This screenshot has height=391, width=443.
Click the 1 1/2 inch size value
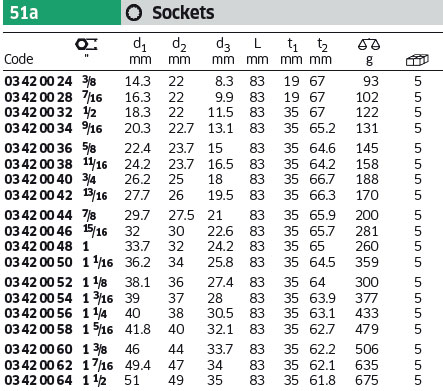point(94,380)
